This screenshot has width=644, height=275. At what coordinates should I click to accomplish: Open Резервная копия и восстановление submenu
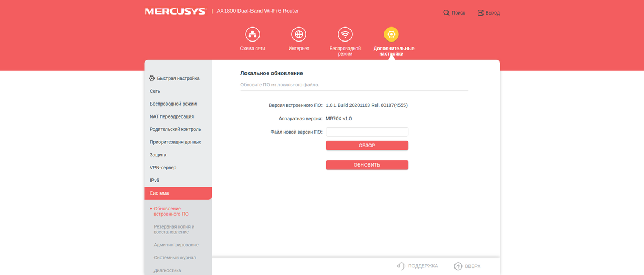pyautogui.click(x=174, y=229)
